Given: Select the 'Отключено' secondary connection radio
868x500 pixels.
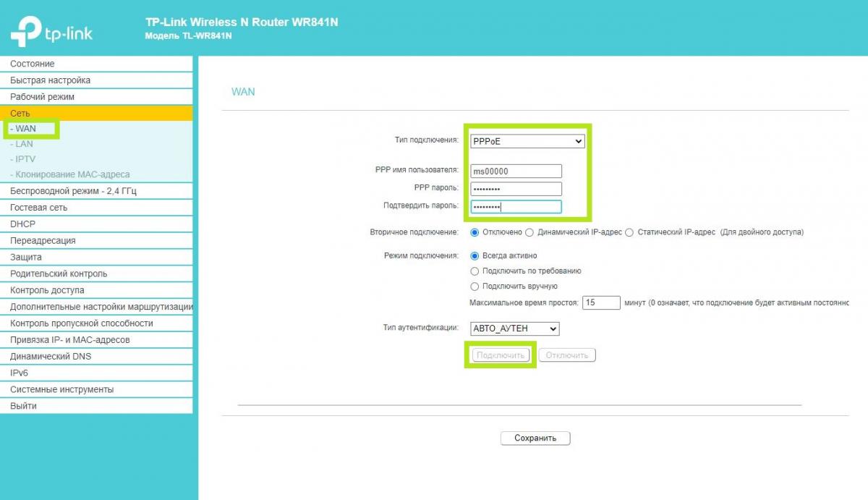Looking at the screenshot, I should tap(475, 232).
